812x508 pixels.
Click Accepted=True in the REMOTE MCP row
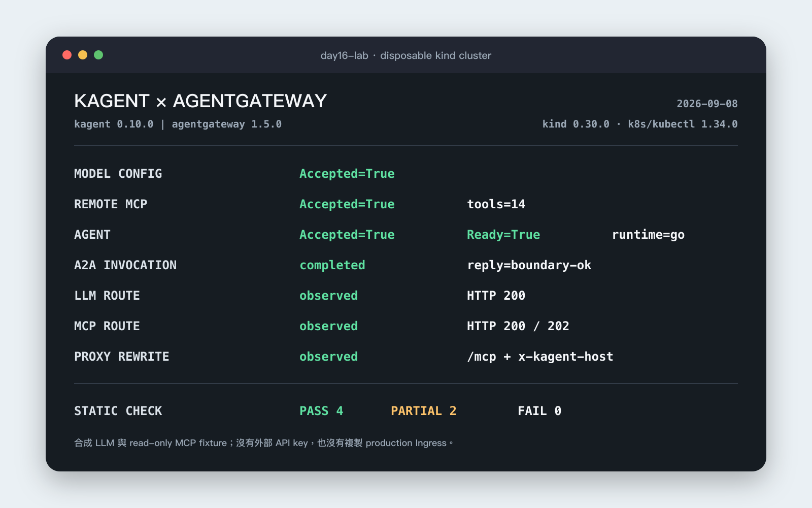pyautogui.click(x=347, y=204)
